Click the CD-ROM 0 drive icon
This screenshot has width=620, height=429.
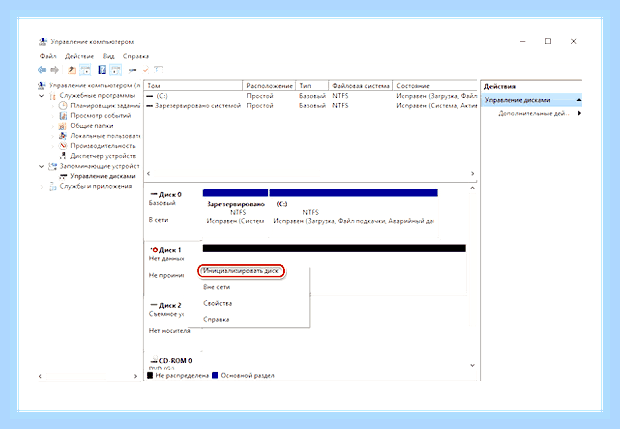pyautogui.click(x=154, y=361)
